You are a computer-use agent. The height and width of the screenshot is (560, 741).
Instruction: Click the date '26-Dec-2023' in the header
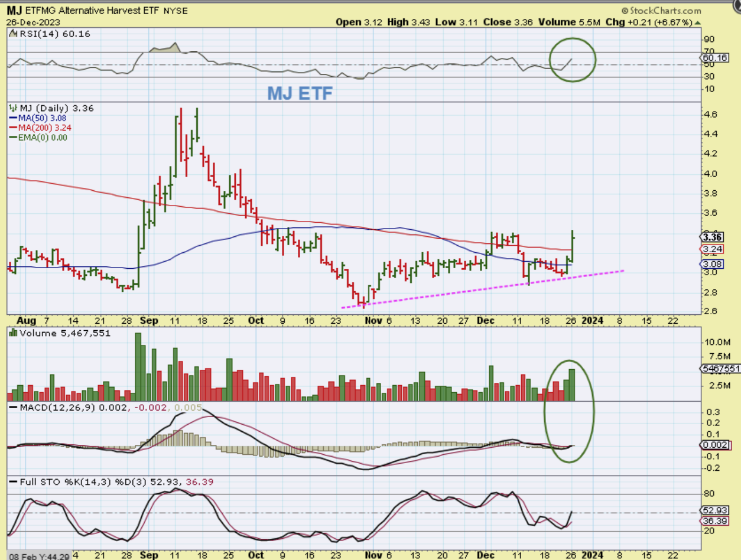pos(32,22)
